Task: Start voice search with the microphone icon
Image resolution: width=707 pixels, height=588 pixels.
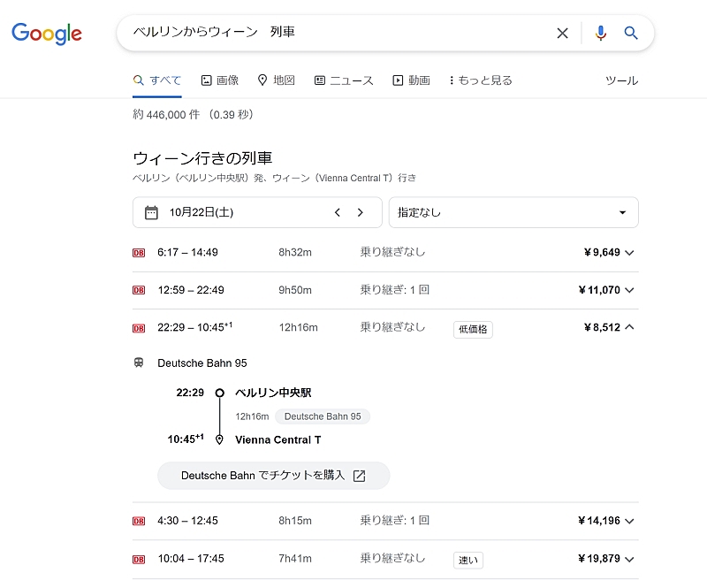Action: click(x=601, y=33)
